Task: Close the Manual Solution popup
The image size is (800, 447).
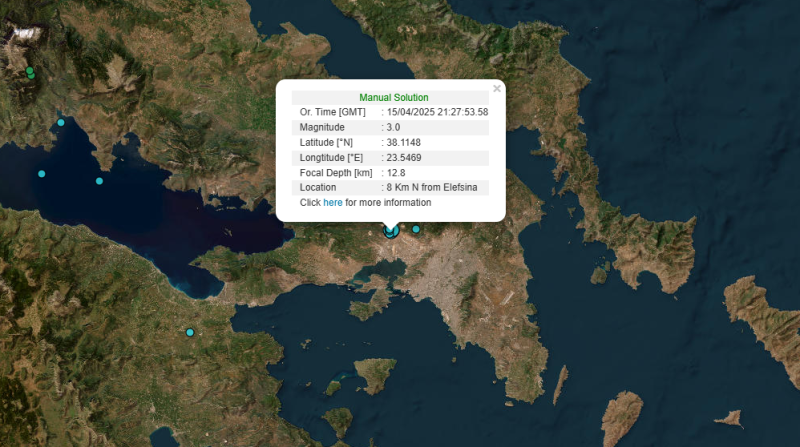Action: [497, 88]
